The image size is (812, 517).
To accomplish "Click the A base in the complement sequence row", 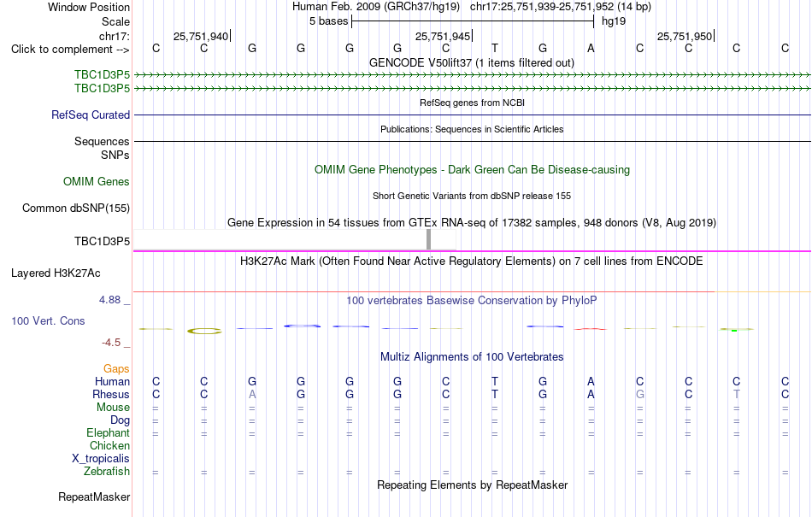I will click(591, 49).
